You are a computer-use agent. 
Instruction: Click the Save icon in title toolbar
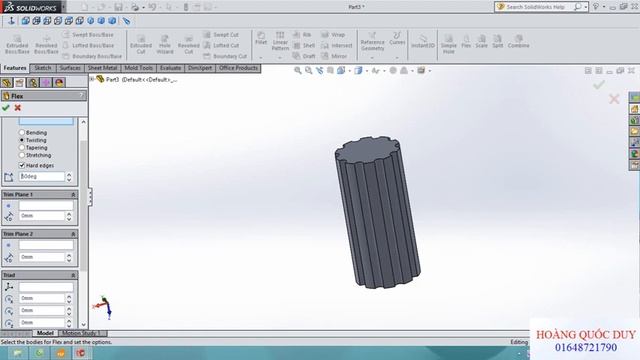click(x=118, y=7)
